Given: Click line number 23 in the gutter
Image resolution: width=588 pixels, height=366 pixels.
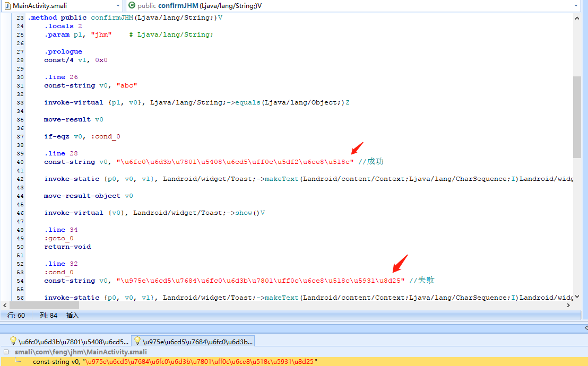Looking at the screenshot, I should (x=20, y=18).
